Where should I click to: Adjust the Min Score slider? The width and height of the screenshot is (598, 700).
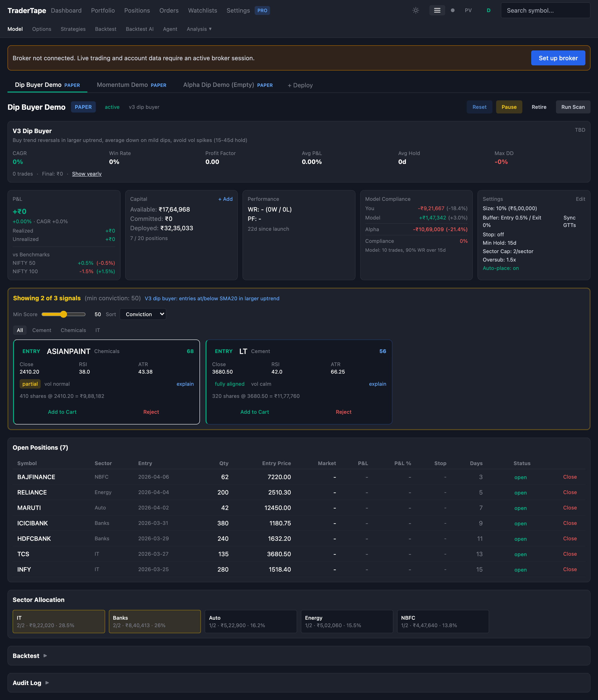tap(64, 314)
